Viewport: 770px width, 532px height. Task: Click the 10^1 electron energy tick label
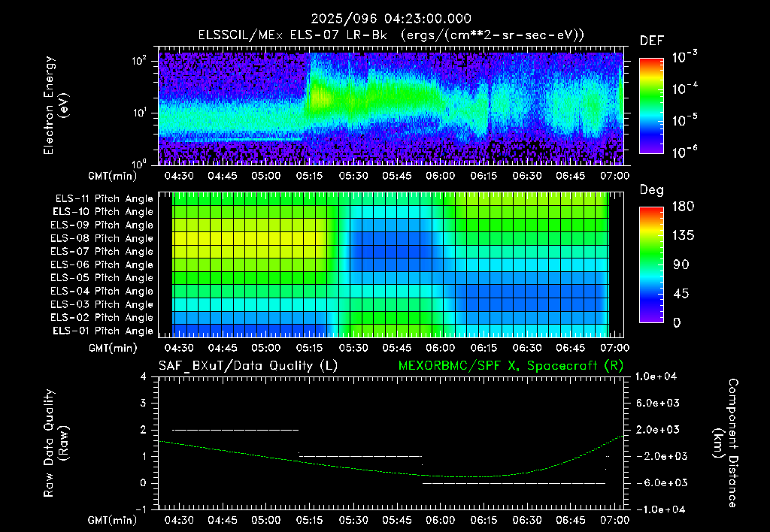click(139, 113)
